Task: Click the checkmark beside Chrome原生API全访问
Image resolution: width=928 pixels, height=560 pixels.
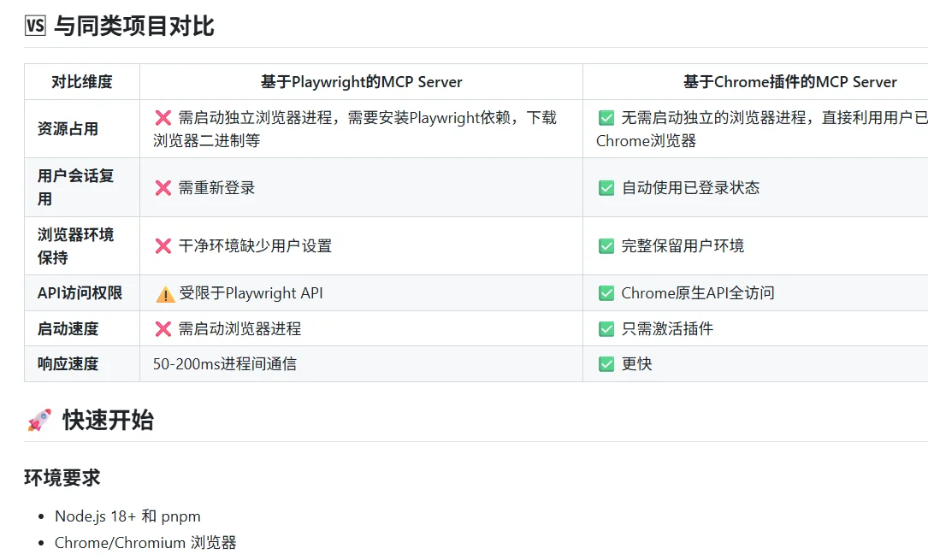Action: point(605,292)
